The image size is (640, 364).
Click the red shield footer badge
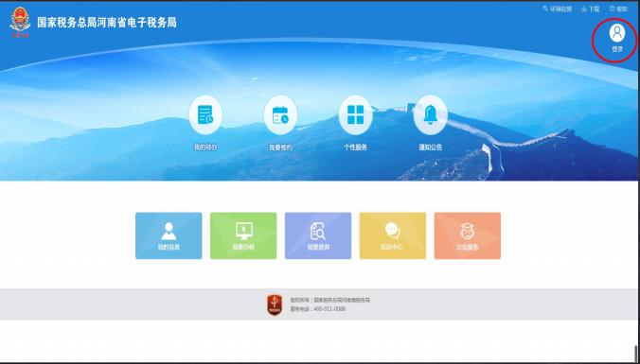[275, 304]
